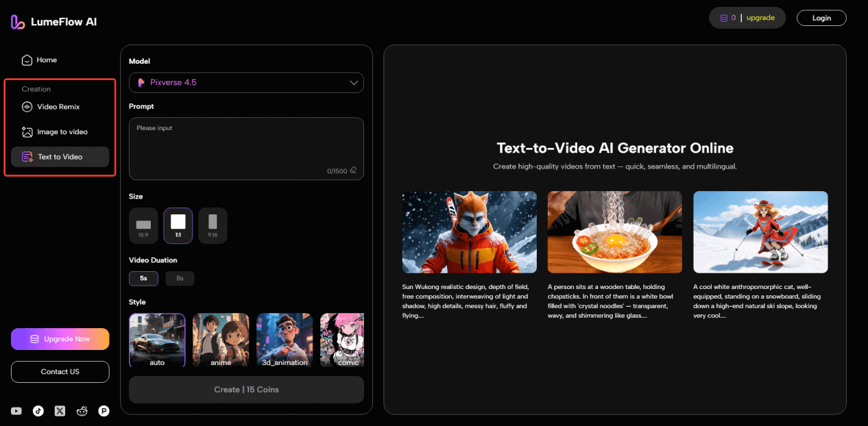Image resolution: width=868 pixels, height=426 pixels.
Task: Open the X (Twitter) social link
Action: tap(60, 411)
